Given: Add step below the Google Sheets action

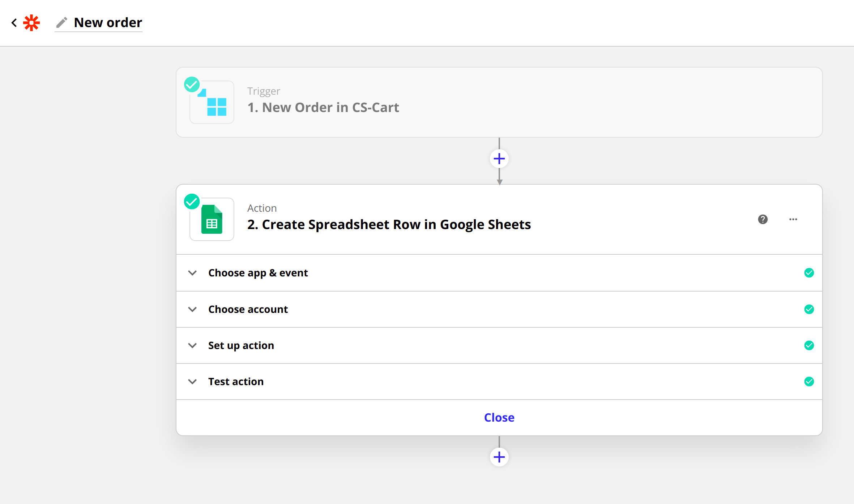Looking at the screenshot, I should (x=499, y=457).
